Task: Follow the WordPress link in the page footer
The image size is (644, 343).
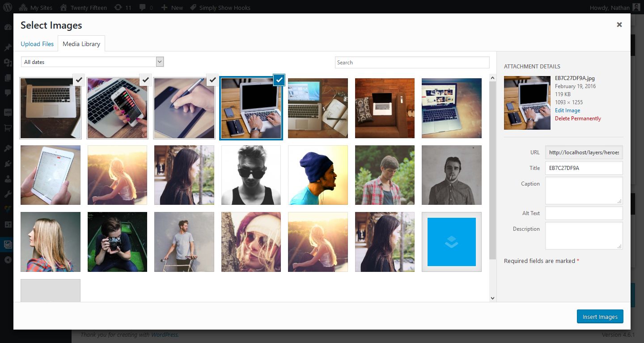Action: pyautogui.click(x=165, y=335)
